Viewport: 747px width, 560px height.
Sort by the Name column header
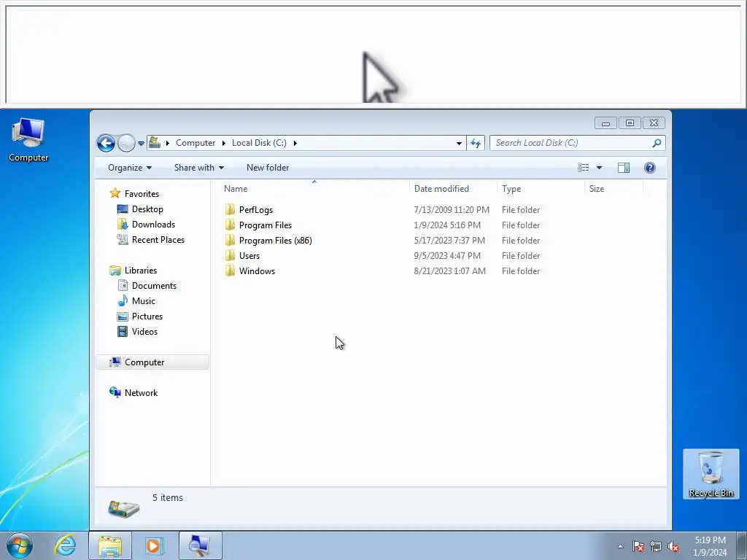[314, 189]
